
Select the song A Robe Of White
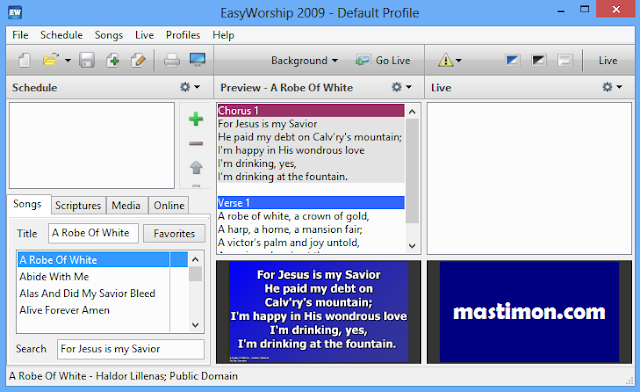tap(102, 260)
